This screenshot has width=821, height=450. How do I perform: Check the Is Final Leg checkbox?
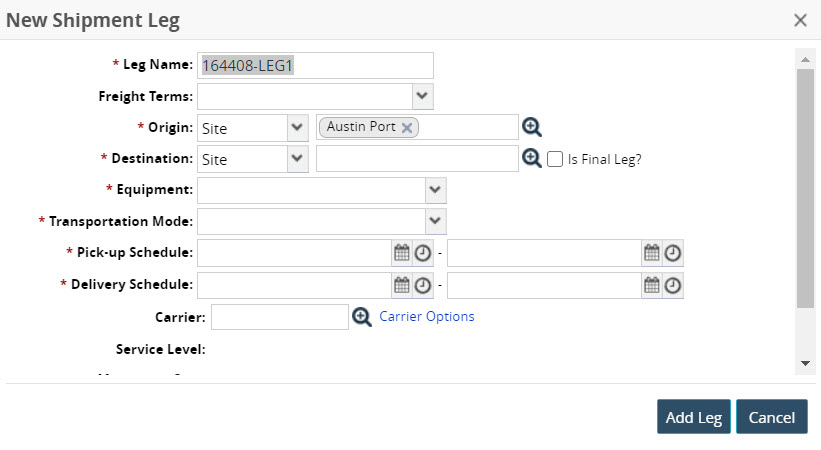[x=556, y=158]
